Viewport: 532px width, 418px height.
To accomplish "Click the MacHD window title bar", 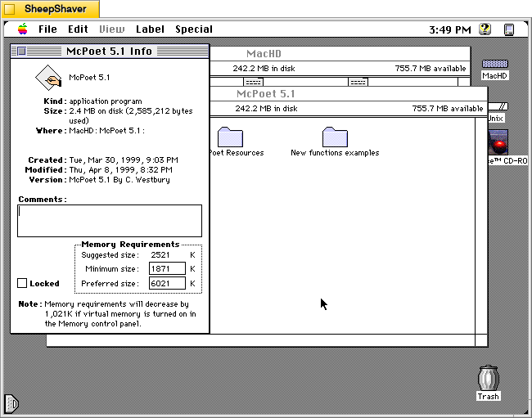I will click(x=340, y=53).
